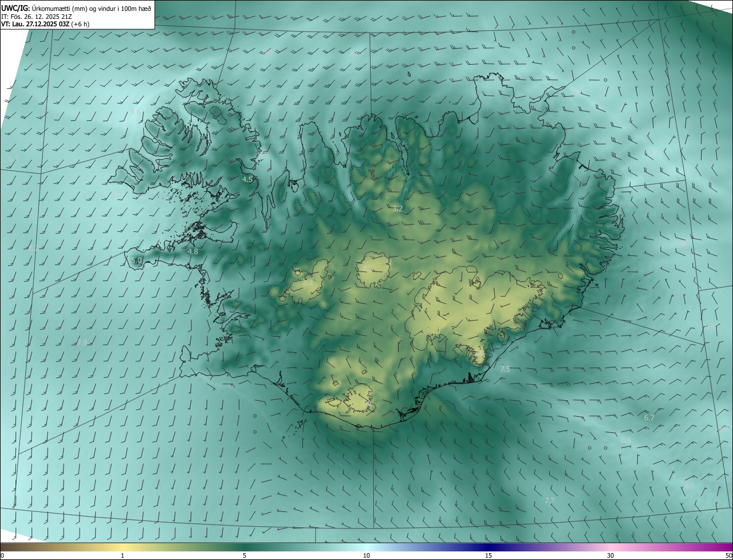Click the 10 tick on the color scale

pos(366,555)
